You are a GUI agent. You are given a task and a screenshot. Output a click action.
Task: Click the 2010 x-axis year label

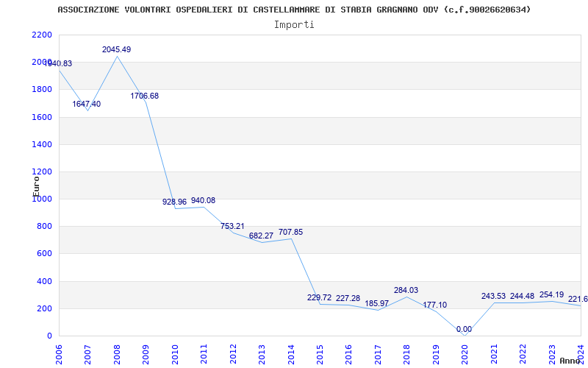[x=175, y=354]
